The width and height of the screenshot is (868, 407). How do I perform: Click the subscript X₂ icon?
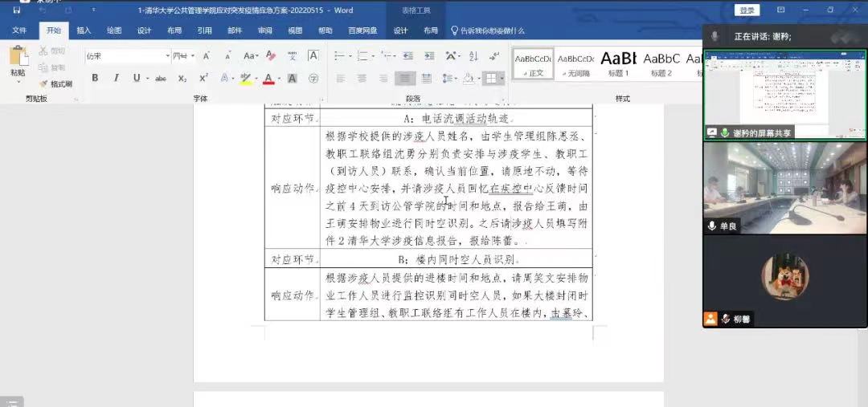click(x=182, y=78)
